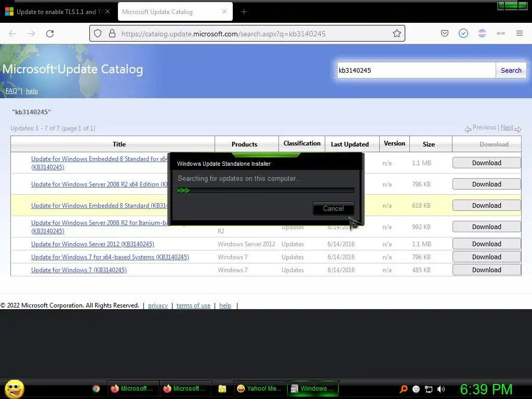This screenshot has width=532, height=399.
Task: Save page to Pocket
Action: click(445, 33)
